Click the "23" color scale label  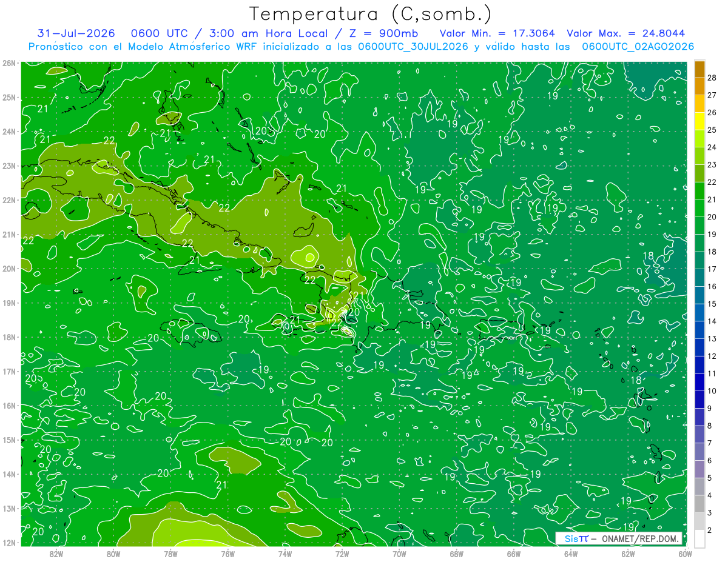[712, 165]
